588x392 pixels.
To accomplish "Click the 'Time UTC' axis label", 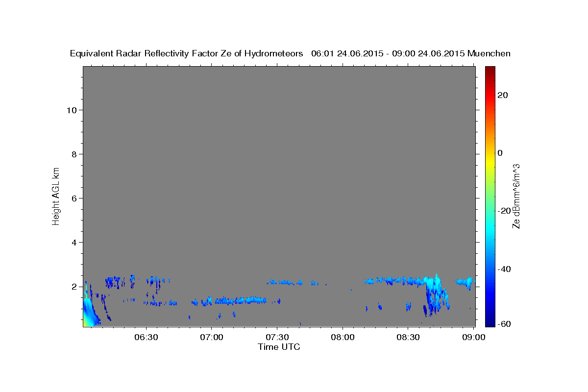I will (x=279, y=347).
